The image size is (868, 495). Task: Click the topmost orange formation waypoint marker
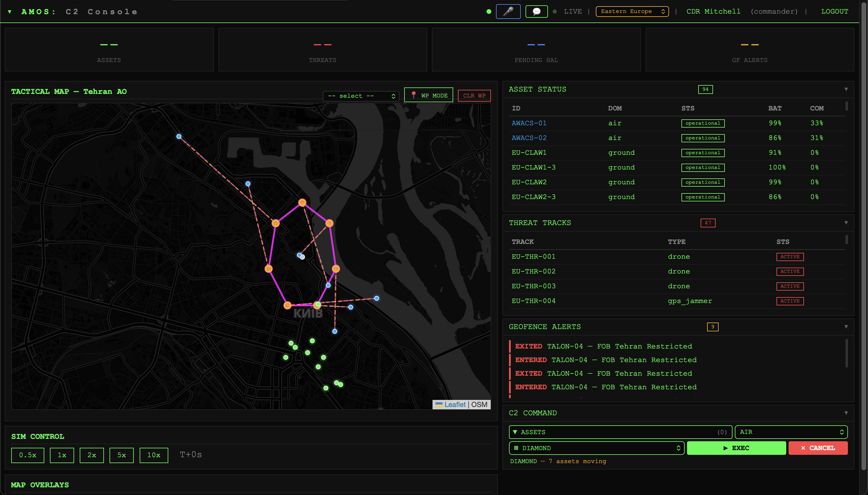pos(302,203)
